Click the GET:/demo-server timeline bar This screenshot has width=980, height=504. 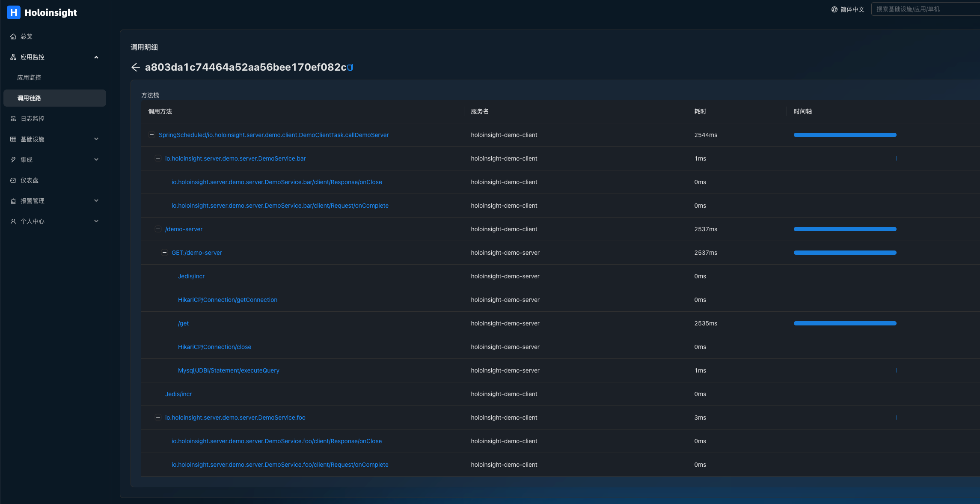click(x=845, y=253)
